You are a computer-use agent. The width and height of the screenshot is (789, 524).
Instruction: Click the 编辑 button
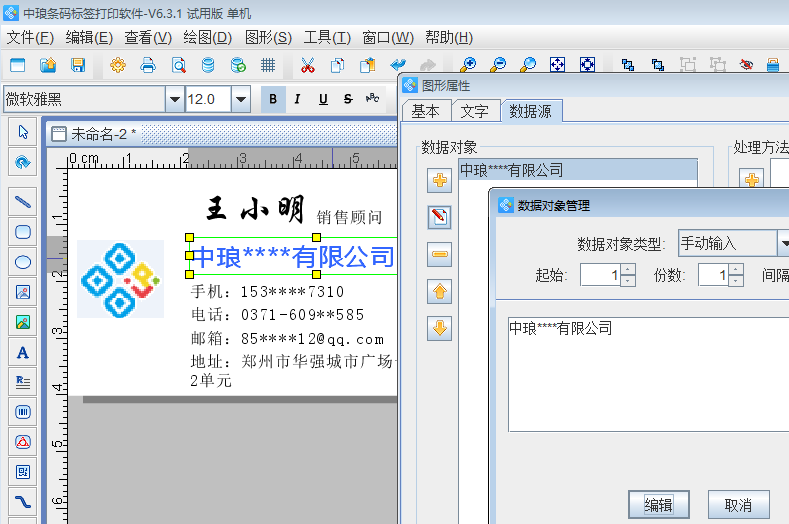tap(658, 505)
